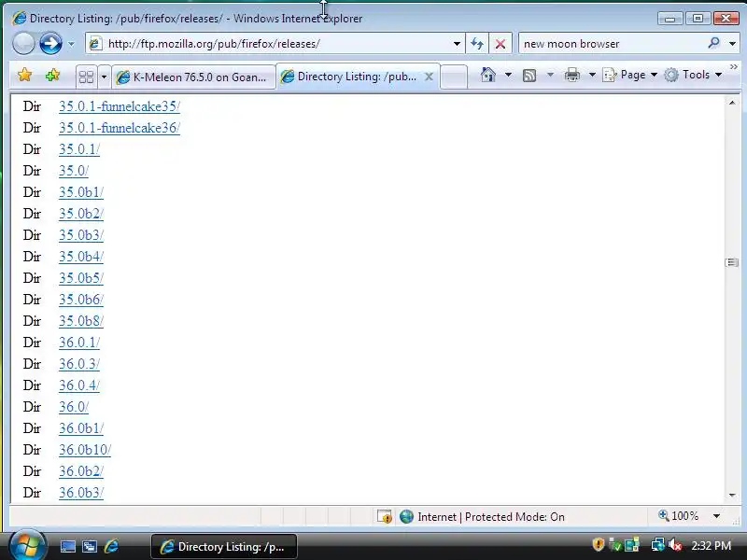Screen dimensions: 747x560
Task: Open the 35.0b1/ directory link
Action: coord(81,192)
